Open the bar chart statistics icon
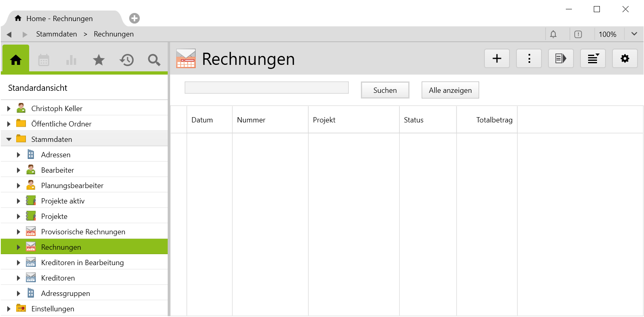Screen dimensions: 644x317 [71, 60]
